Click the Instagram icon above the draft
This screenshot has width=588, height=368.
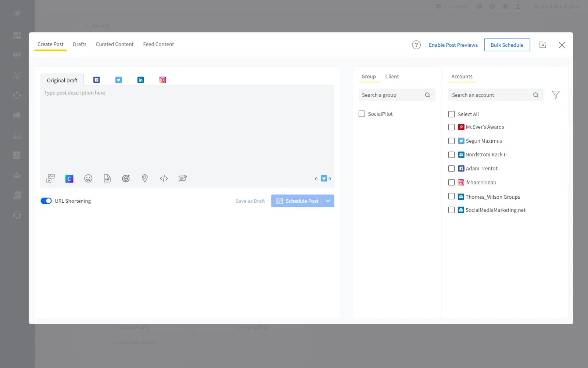pos(162,79)
